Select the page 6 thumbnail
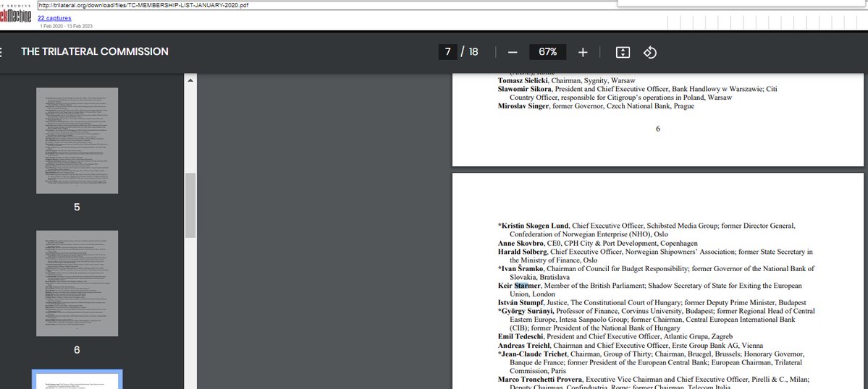The width and height of the screenshot is (868, 389). (x=77, y=283)
